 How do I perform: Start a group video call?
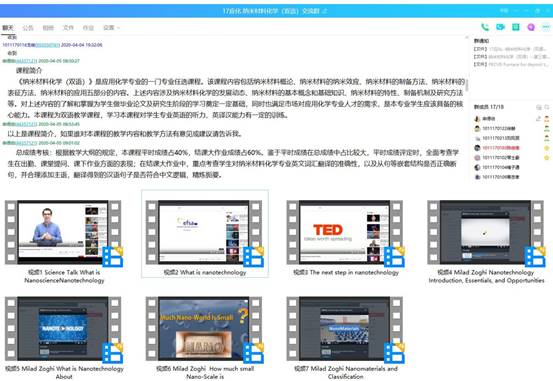pos(500,27)
